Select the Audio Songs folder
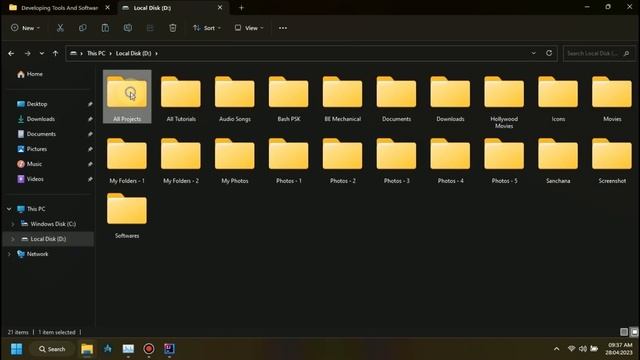 click(x=235, y=98)
